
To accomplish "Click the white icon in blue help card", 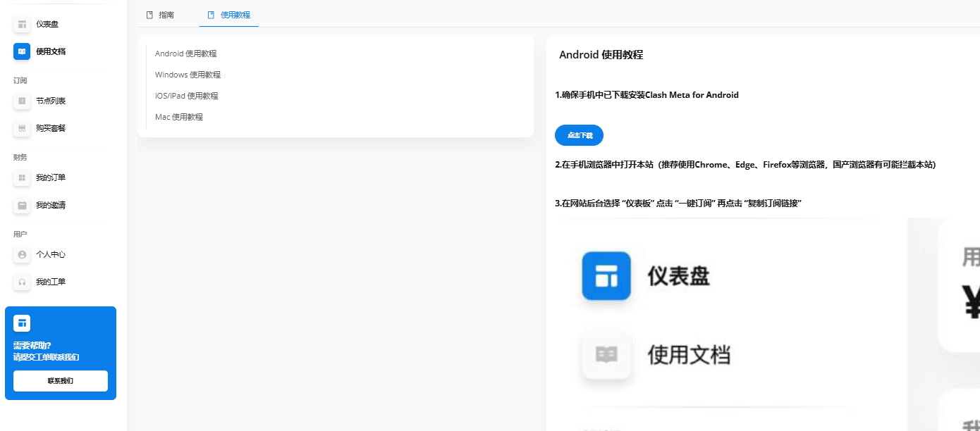I will tap(22, 323).
